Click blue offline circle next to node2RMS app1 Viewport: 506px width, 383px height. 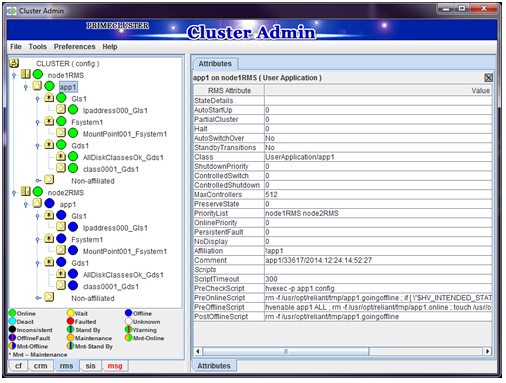pyautogui.click(x=49, y=203)
